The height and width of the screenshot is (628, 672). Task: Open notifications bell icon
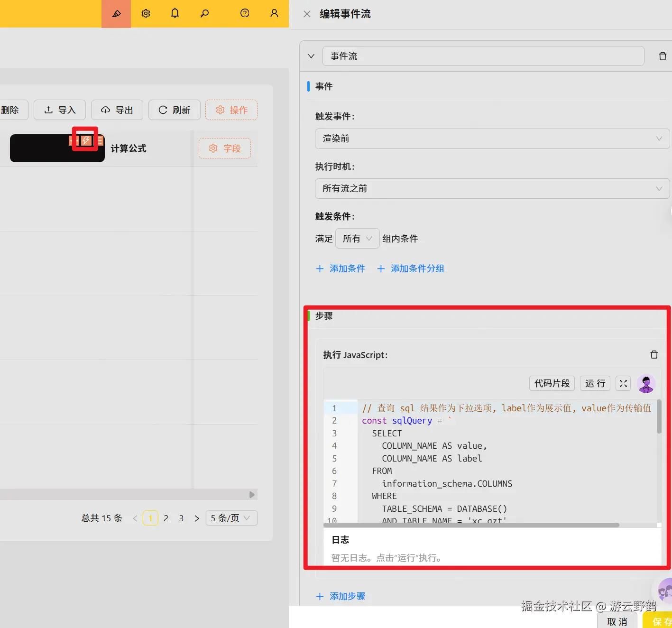[x=175, y=13]
